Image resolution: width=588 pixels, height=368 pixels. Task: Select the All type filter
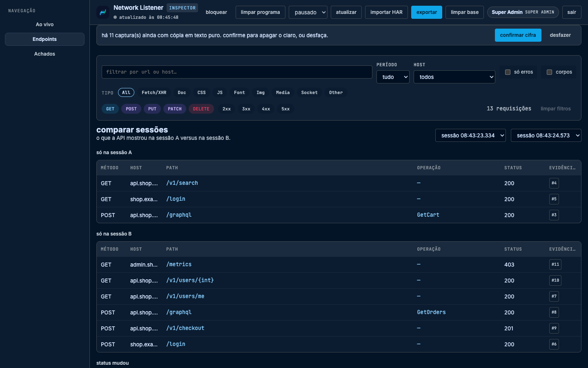click(x=126, y=92)
